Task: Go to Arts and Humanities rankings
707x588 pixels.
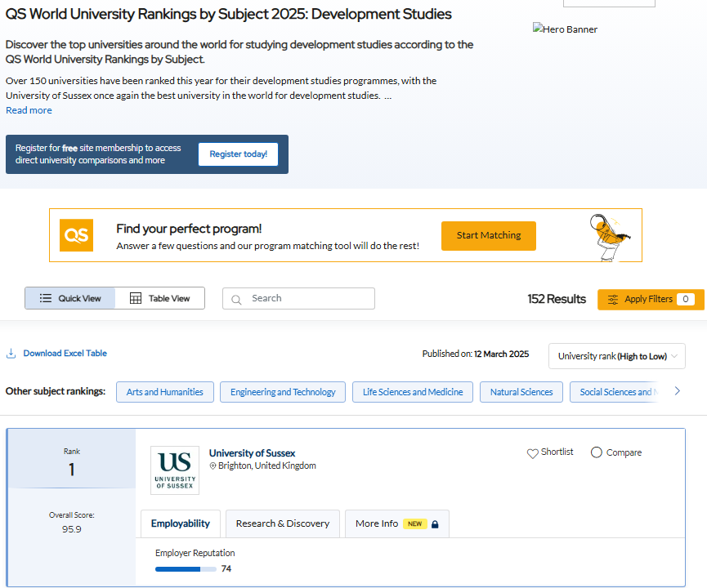Action: pyautogui.click(x=165, y=392)
